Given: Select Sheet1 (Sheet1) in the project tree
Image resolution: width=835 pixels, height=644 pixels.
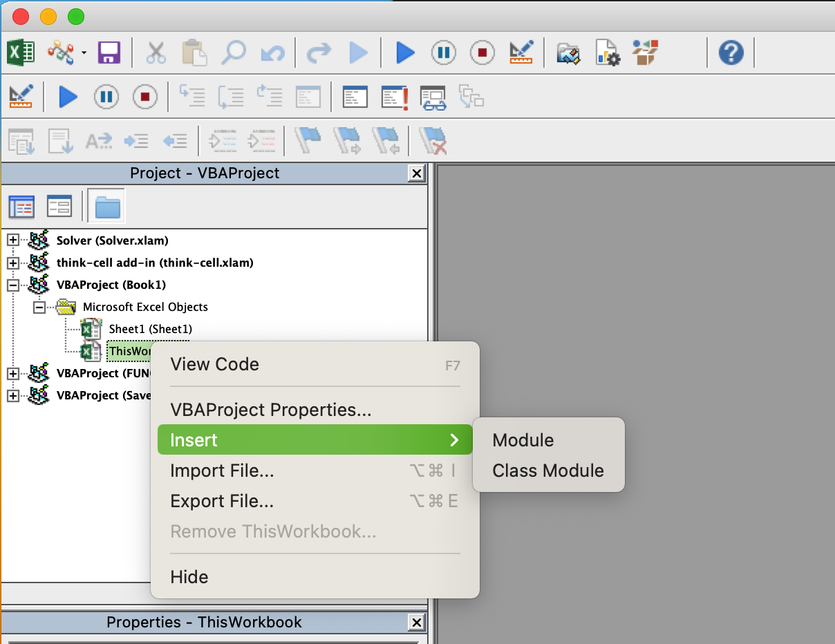Looking at the screenshot, I should pos(150,329).
